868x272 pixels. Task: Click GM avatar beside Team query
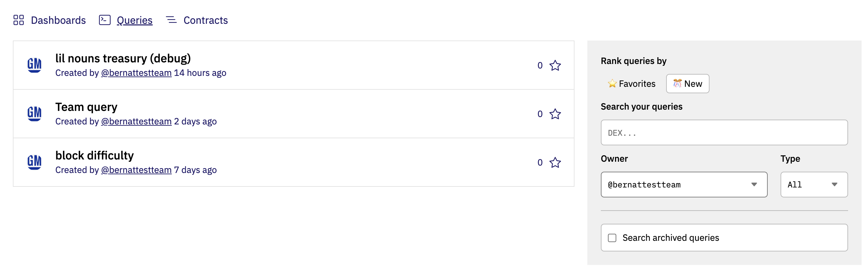34,113
